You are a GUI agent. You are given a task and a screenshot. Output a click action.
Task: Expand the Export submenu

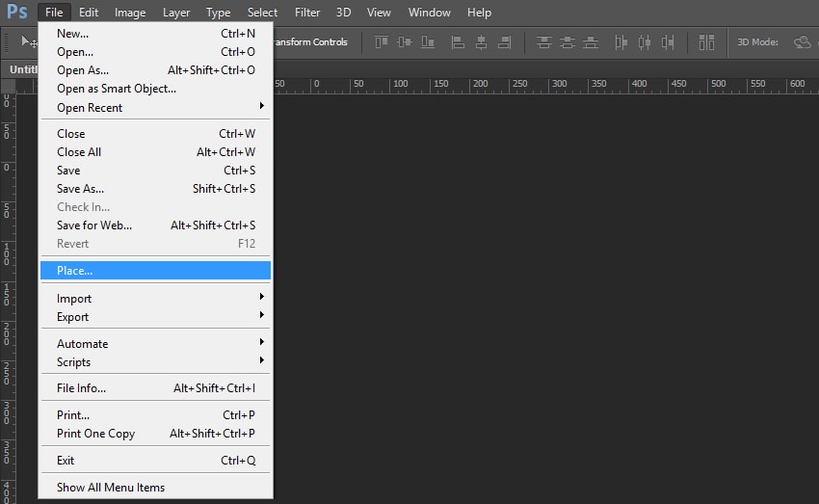(x=156, y=317)
